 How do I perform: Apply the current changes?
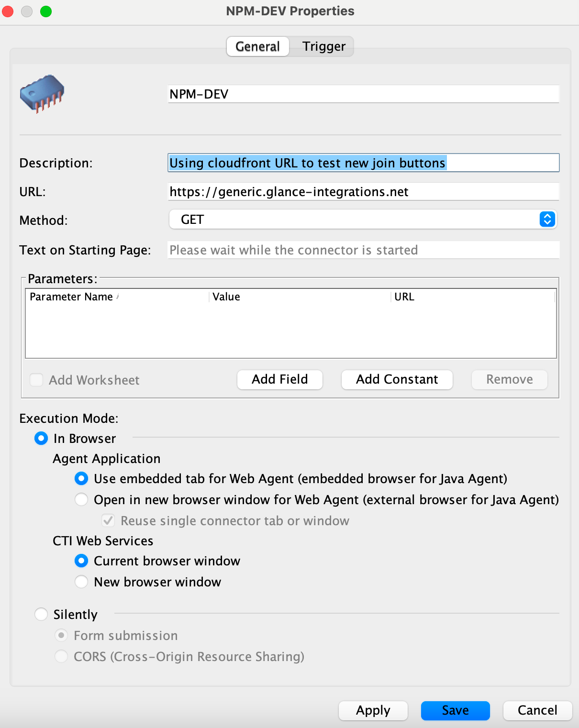coord(373,710)
